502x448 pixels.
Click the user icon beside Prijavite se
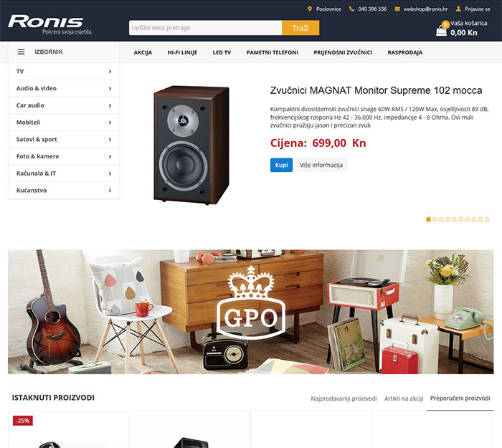pyautogui.click(x=458, y=9)
